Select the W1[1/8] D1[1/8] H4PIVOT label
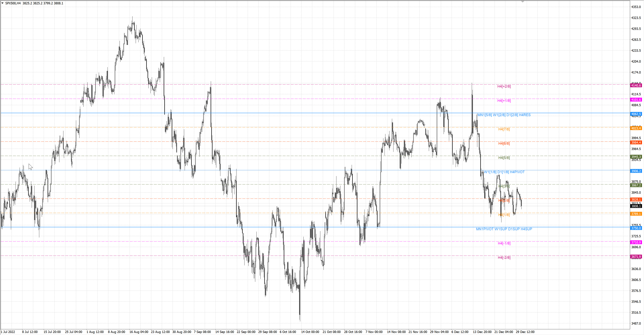The image size is (644, 335). coord(504,172)
